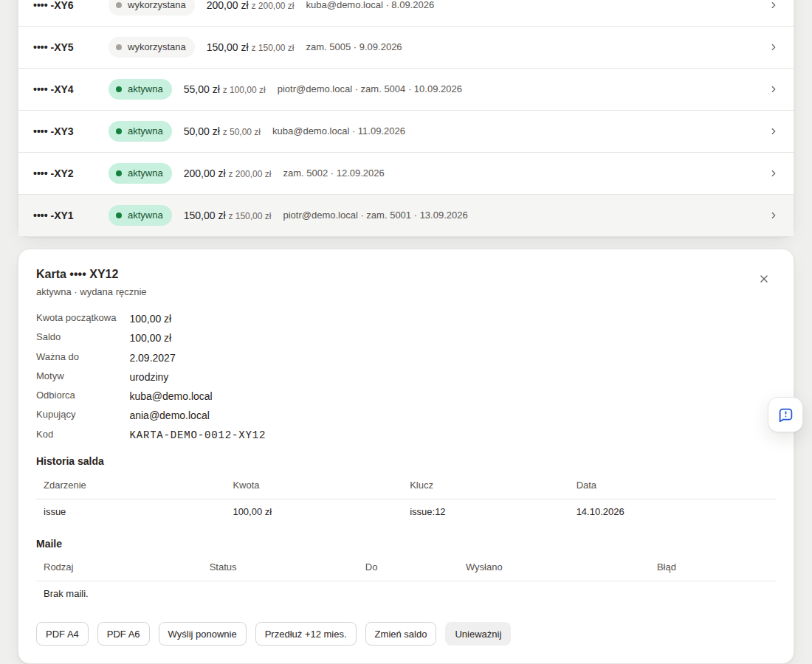Click the 'aktywna' status badge for XY4
The width and height of the screenshot is (812, 664).
pos(140,89)
